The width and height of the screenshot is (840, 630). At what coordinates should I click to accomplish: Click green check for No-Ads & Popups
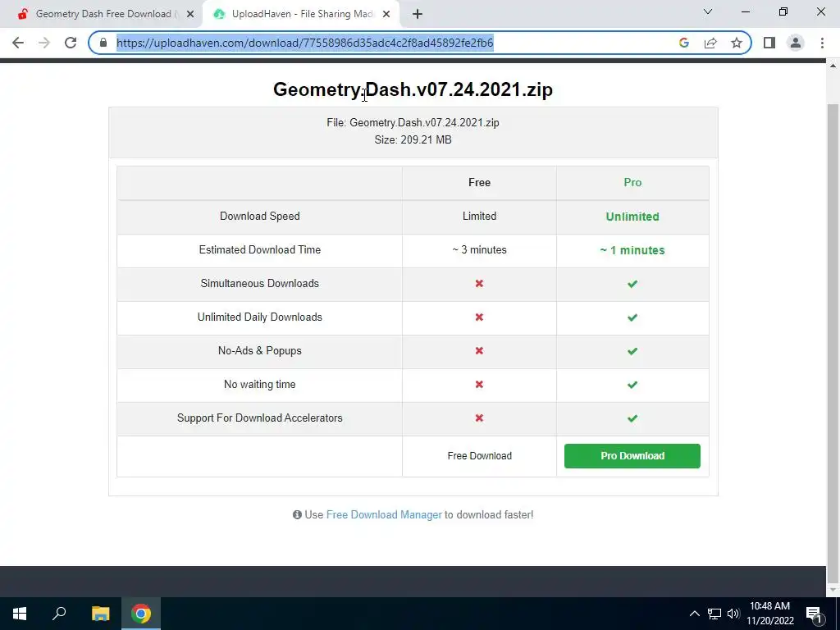click(x=632, y=351)
